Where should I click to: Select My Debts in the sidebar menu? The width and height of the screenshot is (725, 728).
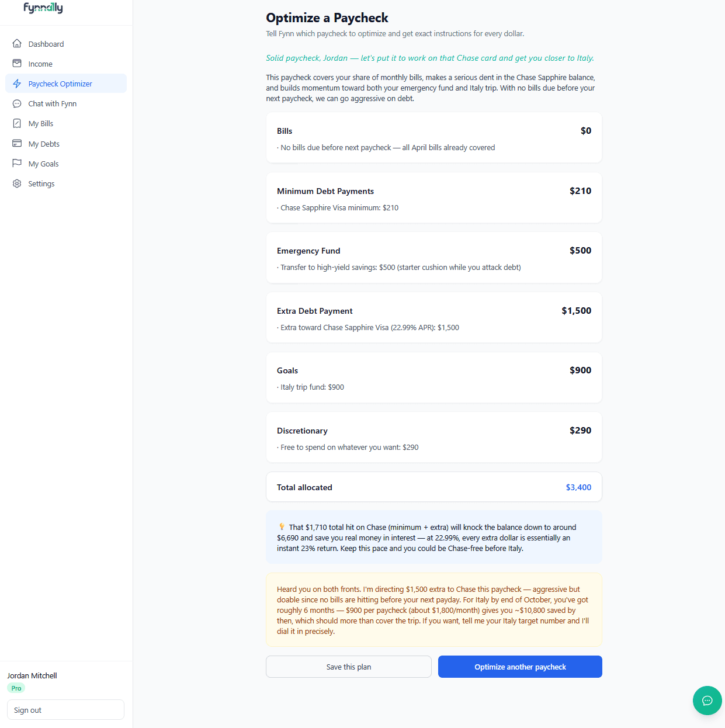point(44,143)
